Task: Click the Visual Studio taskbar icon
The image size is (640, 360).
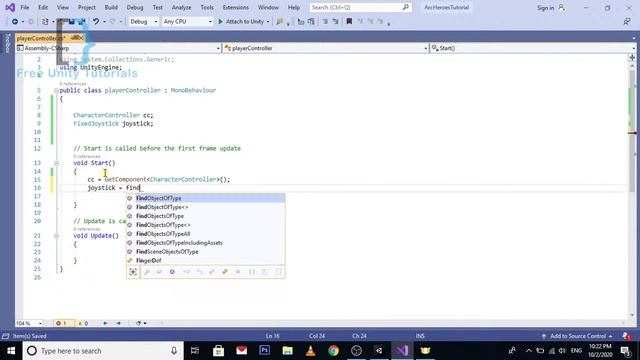Action: [402, 351]
